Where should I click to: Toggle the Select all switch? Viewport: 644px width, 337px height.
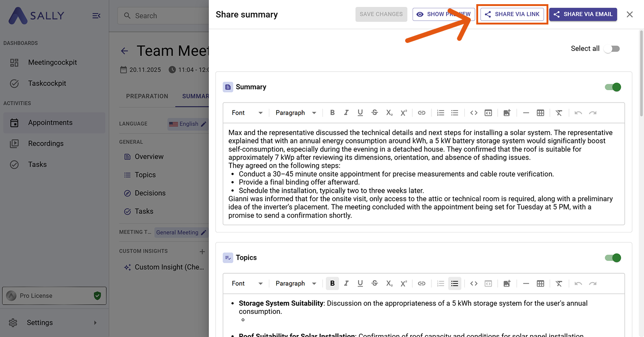click(612, 49)
